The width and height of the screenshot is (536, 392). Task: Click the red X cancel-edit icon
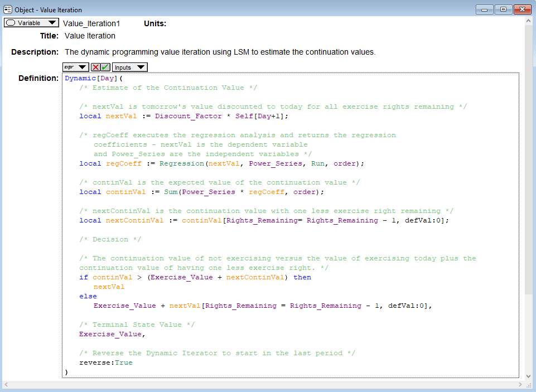pos(96,67)
